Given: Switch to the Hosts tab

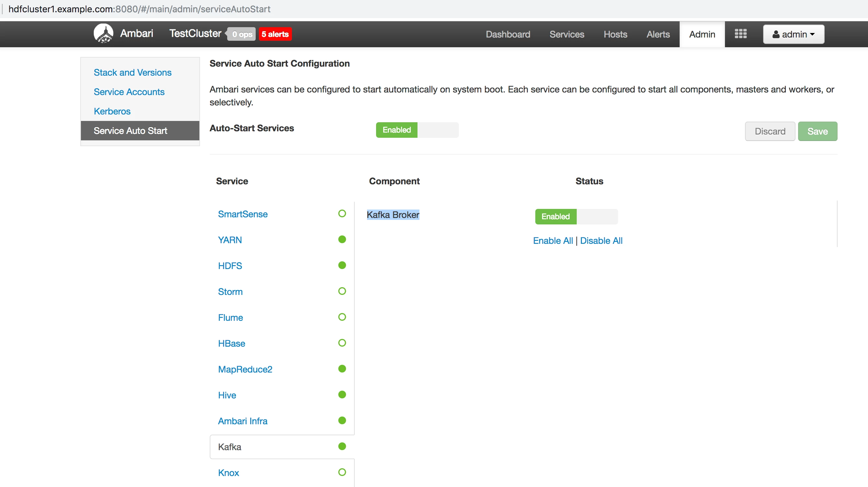Looking at the screenshot, I should click(x=615, y=34).
